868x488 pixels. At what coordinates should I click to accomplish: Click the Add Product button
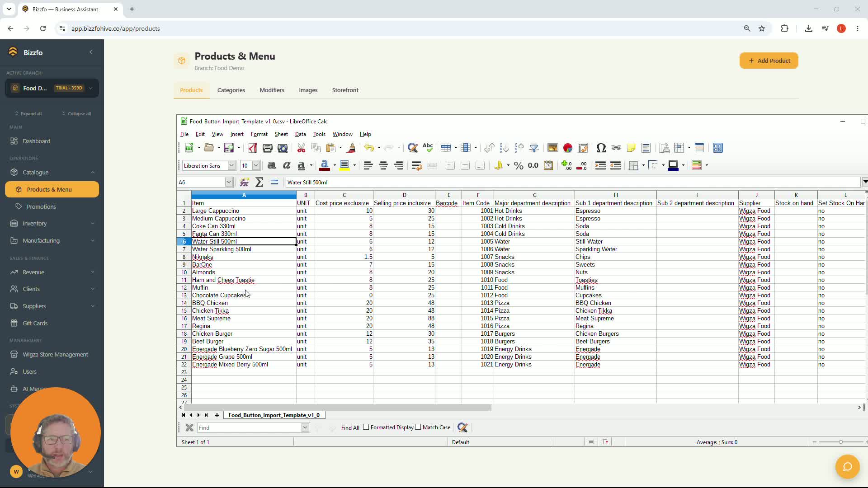click(769, 61)
